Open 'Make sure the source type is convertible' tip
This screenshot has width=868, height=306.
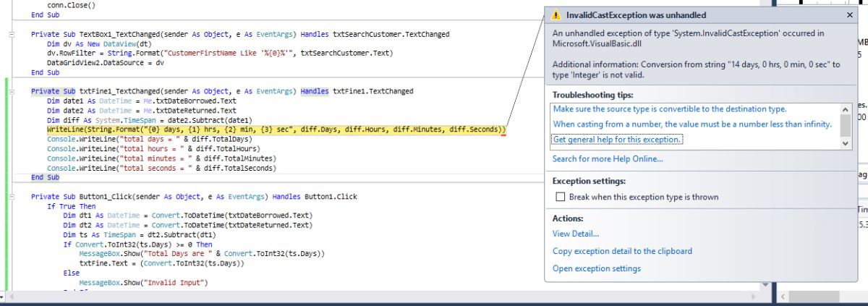669,109
